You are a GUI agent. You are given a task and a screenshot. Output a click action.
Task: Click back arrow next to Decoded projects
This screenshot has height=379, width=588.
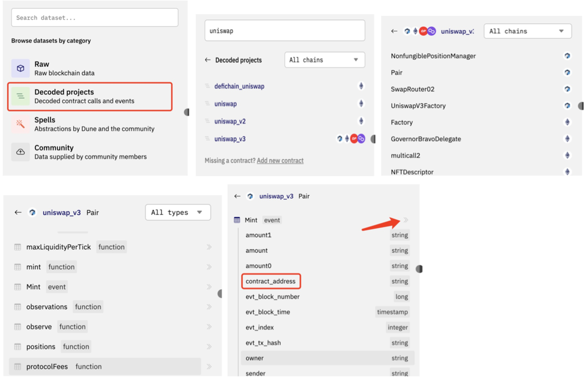point(208,60)
